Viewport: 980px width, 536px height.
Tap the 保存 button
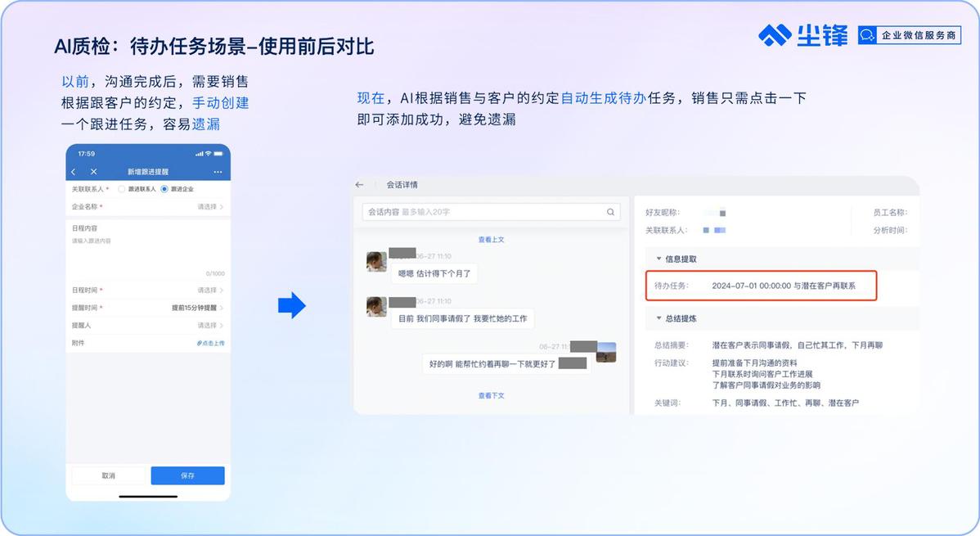(187, 475)
